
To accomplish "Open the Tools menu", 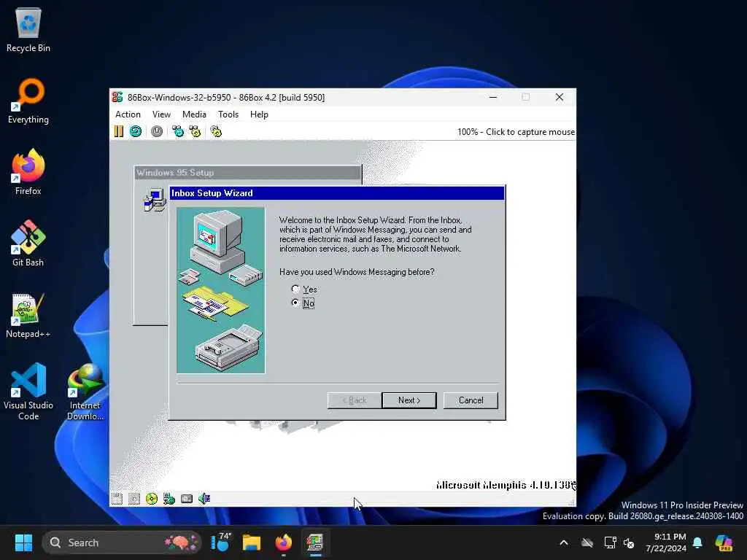I will click(x=228, y=114).
